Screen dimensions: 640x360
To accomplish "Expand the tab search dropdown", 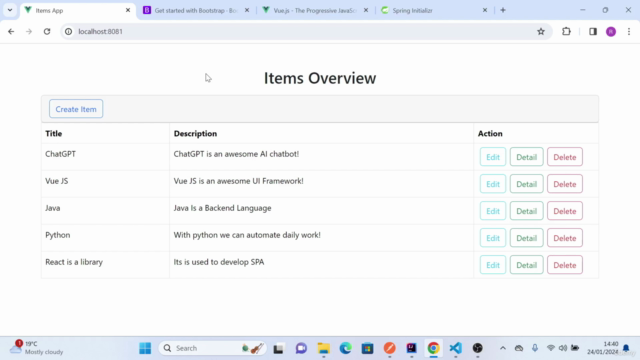I will click(x=10, y=10).
